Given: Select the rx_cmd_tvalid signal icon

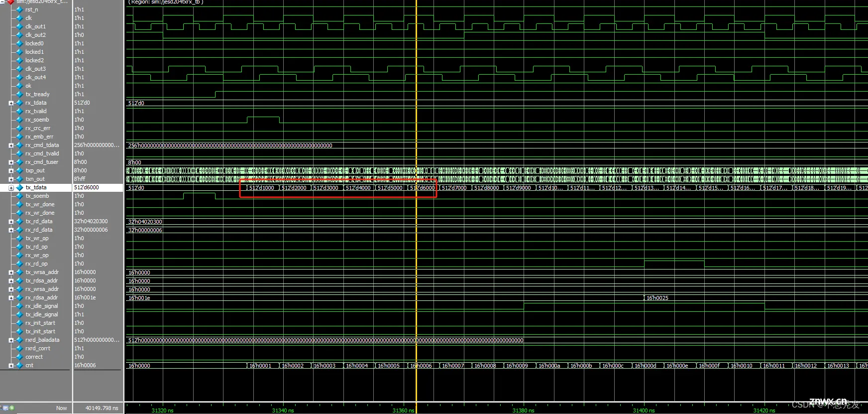Looking at the screenshot, I should 19,153.
